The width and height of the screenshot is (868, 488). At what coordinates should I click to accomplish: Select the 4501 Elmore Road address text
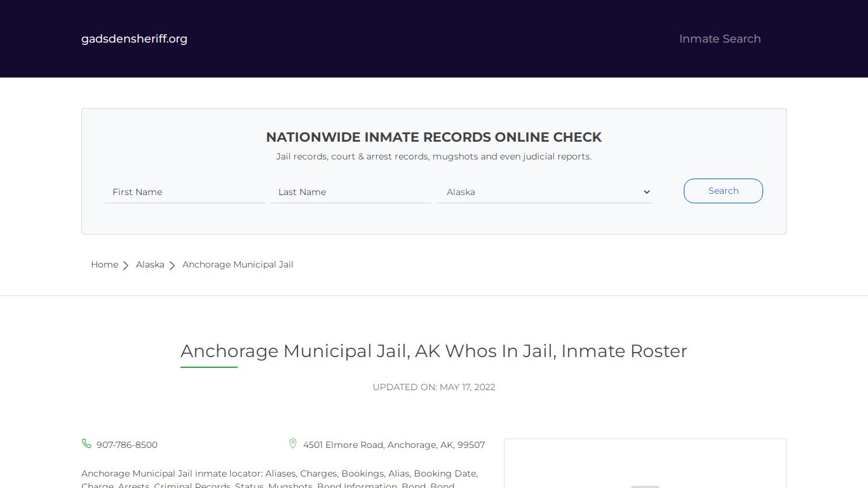pyautogui.click(x=394, y=445)
